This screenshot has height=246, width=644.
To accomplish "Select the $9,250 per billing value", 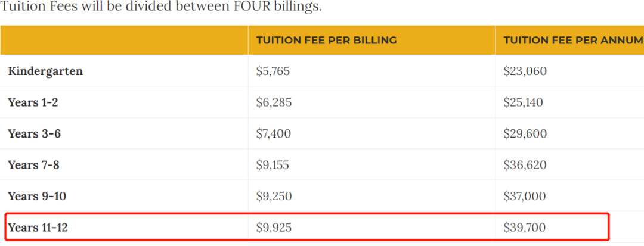I will coord(274,197).
